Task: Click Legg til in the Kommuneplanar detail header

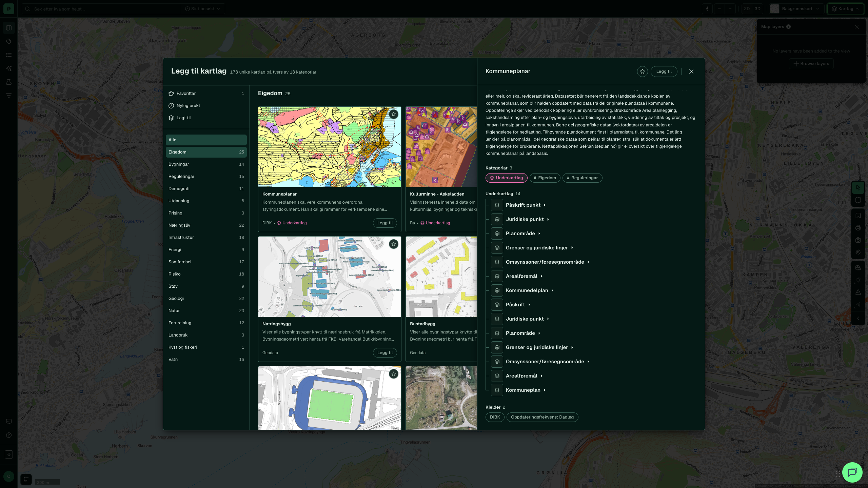Action: [x=664, y=72]
